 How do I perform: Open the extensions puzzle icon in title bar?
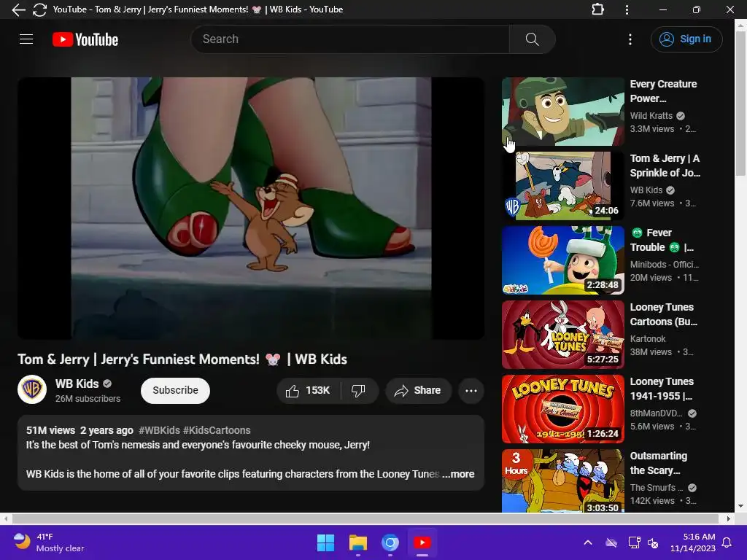point(597,9)
